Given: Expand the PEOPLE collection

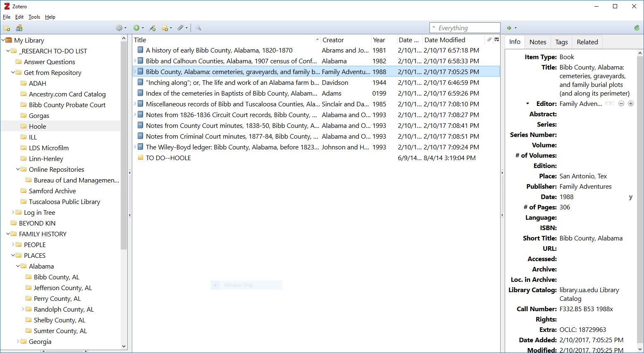Looking at the screenshot, I should [x=13, y=245].
